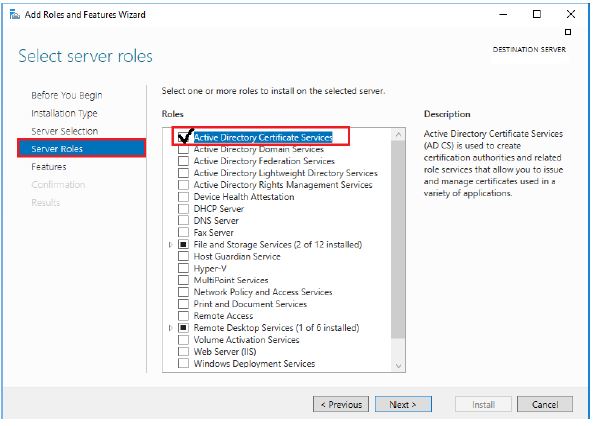Click the wizard icon in title bar
Viewport: 609px width, 426px height.
coord(15,15)
